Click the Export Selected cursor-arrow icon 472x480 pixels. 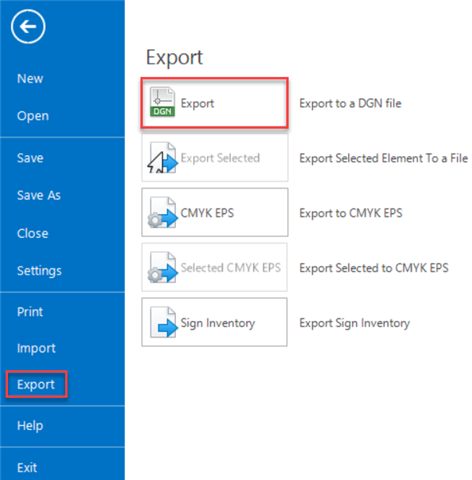pos(162,158)
